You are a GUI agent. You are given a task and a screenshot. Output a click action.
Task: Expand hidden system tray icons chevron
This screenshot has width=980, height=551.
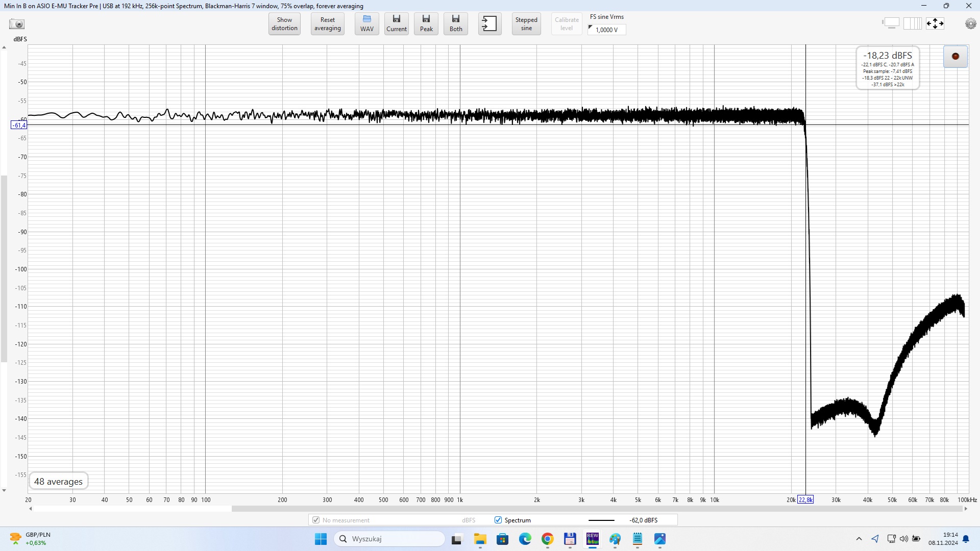(x=859, y=539)
